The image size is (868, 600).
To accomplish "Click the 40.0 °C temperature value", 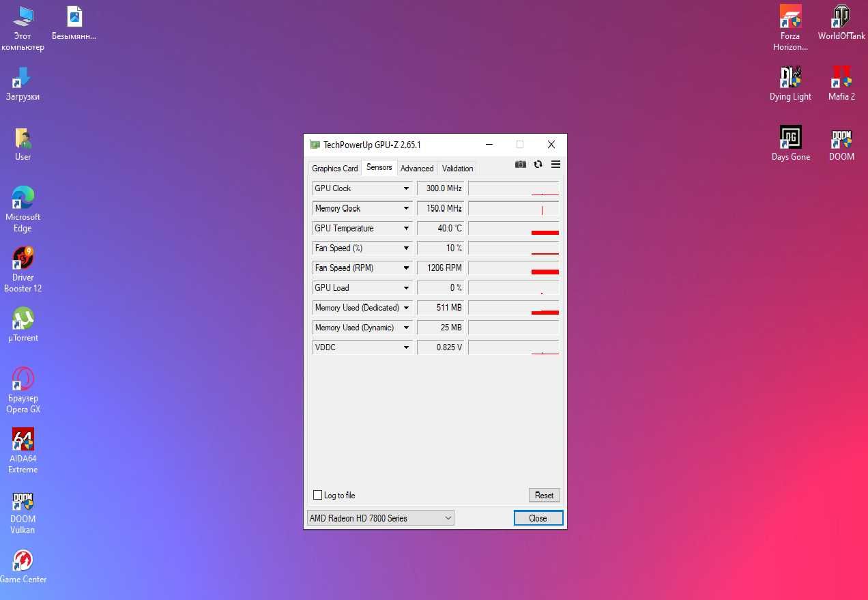I will tap(440, 228).
